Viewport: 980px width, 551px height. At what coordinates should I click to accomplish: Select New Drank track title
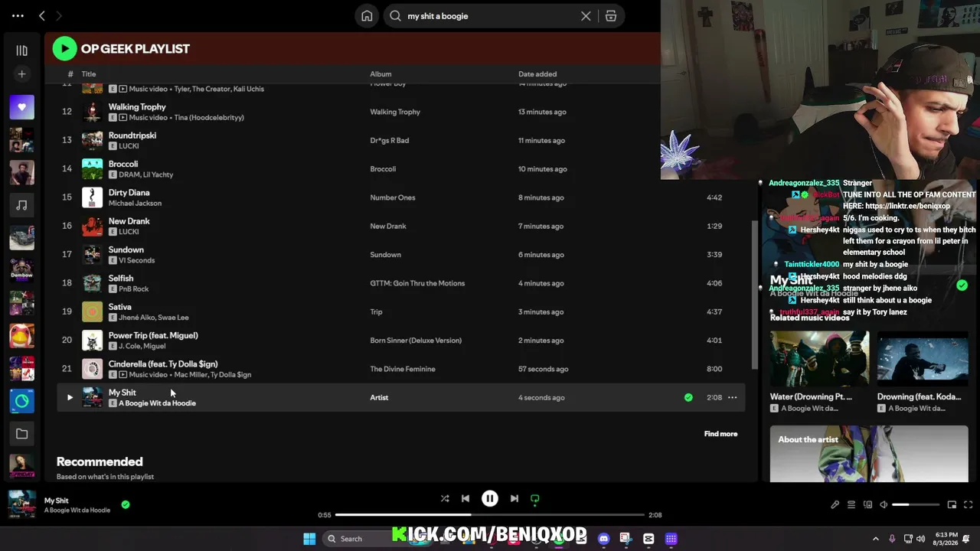tap(129, 221)
